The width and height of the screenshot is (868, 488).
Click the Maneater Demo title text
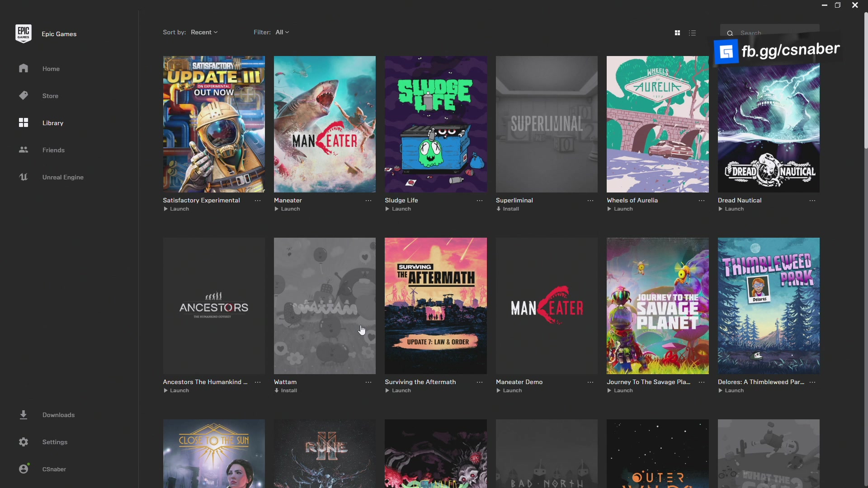(x=519, y=382)
